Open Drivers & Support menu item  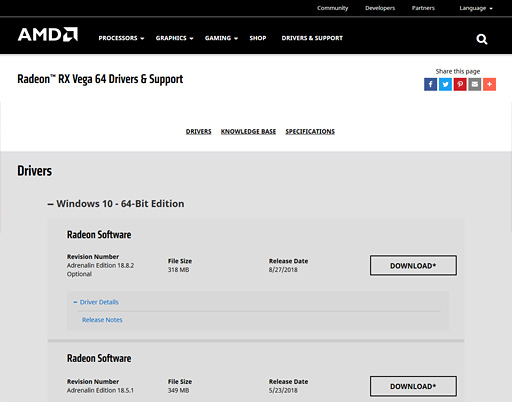[312, 38]
